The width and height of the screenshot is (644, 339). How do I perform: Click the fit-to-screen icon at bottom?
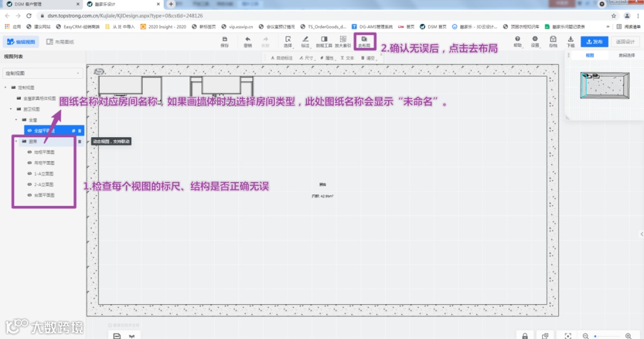pyautogui.click(x=568, y=335)
